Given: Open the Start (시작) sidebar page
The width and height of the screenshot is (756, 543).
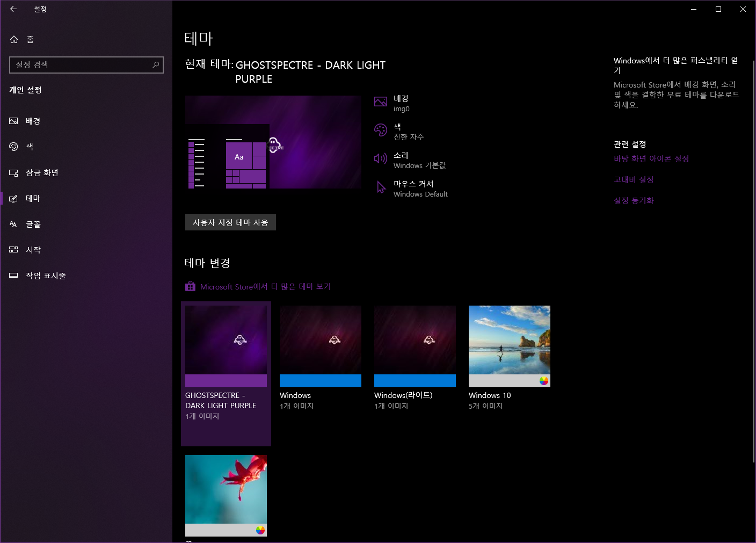Looking at the screenshot, I should (86, 250).
